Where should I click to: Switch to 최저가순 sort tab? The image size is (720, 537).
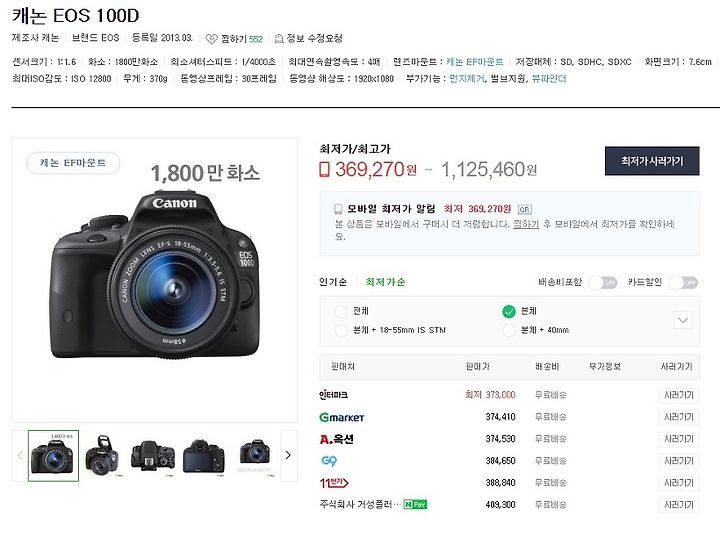[x=385, y=282]
